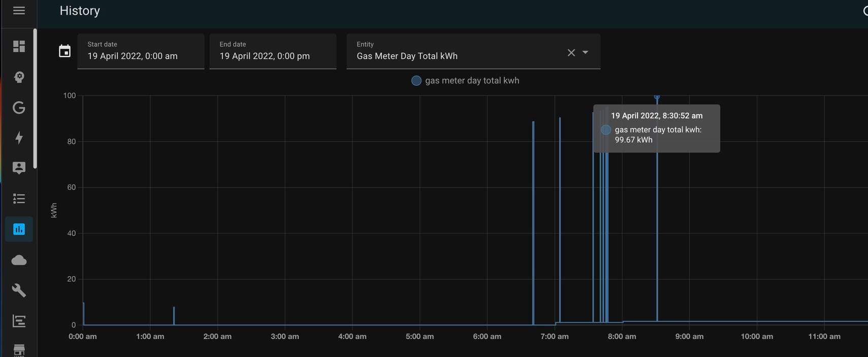Click the calendar date picker icon
Screen dimensions: 868x357
(x=65, y=51)
